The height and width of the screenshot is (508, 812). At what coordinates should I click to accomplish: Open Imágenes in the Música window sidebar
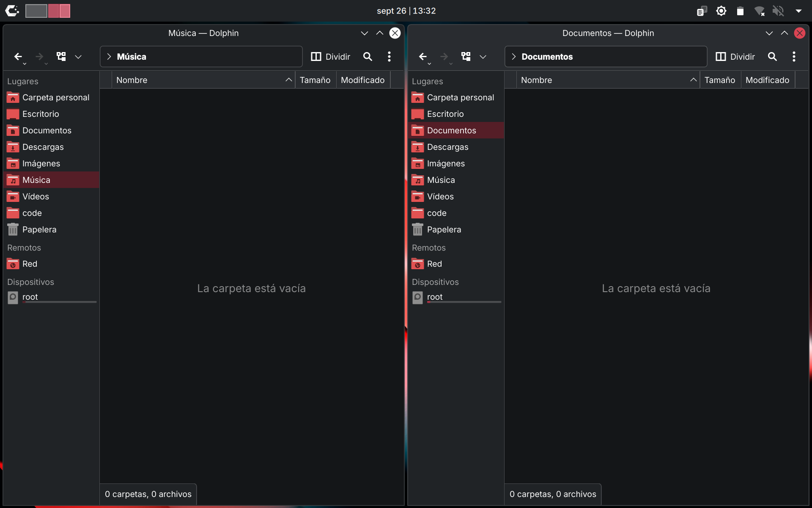pyautogui.click(x=51, y=163)
